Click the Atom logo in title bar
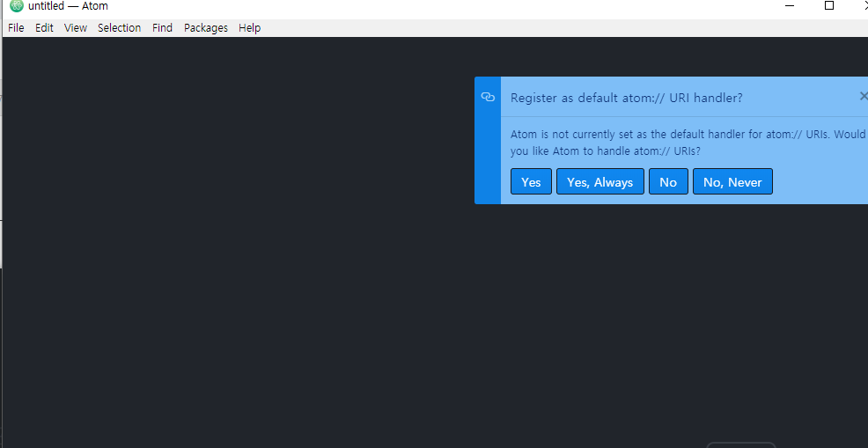Screen dimensions: 868x448 pyautogui.click(x=17, y=6)
